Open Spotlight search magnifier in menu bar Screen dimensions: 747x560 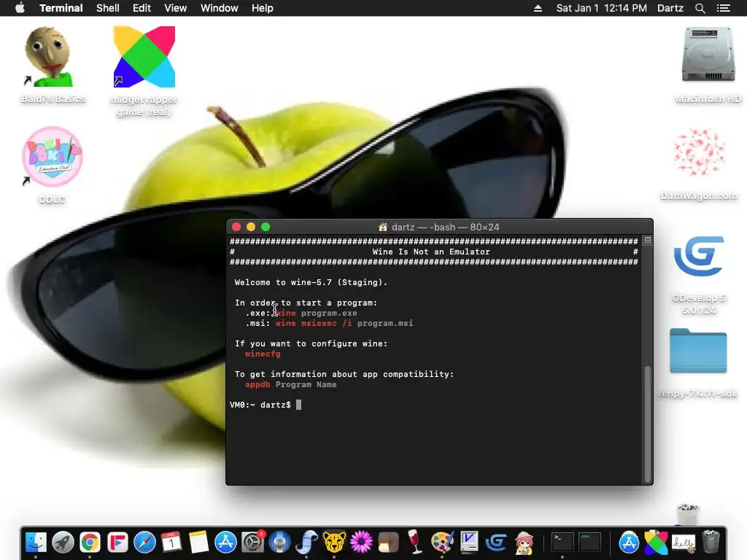point(700,8)
